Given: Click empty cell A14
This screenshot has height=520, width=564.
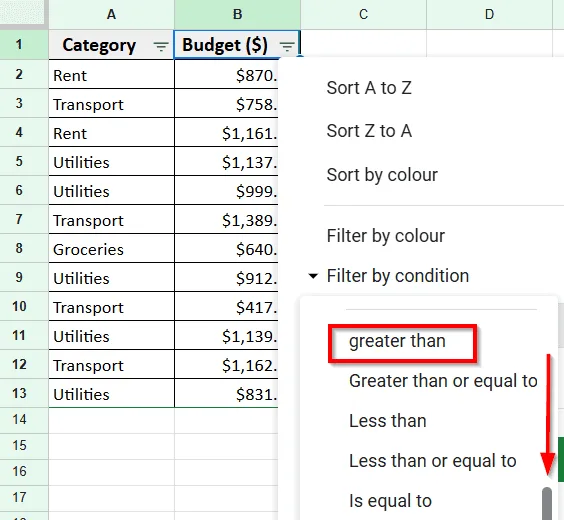Looking at the screenshot, I should click(x=112, y=420).
